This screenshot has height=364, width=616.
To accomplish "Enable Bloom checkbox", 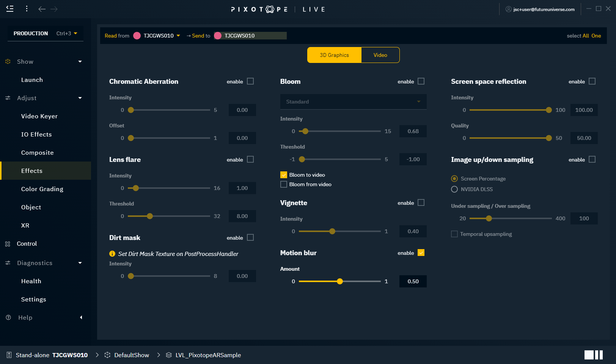I will click(421, 81).
